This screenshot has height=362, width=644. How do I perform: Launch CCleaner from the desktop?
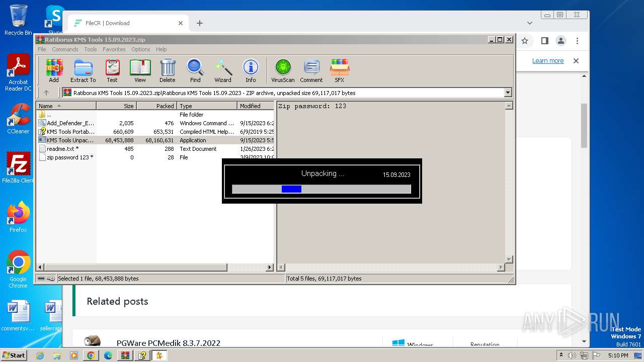coord(18,119)
